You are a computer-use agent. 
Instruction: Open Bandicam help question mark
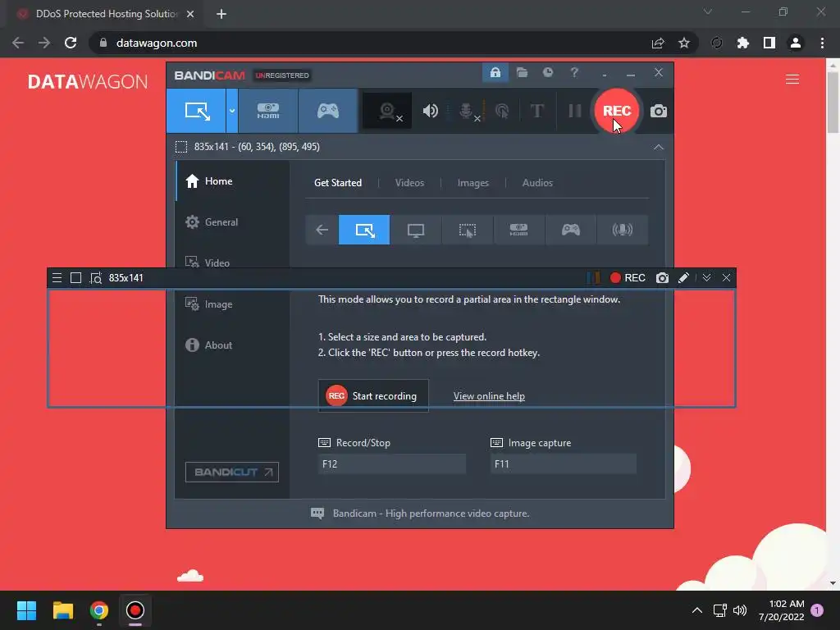pos(574,72)
